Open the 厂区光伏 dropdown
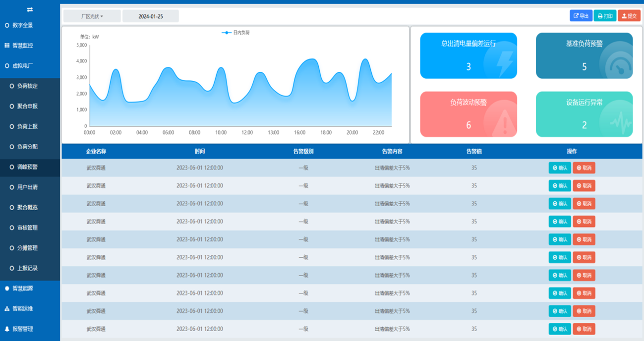This screenshot has height=341, width=644. pyautogui.click(x=92, y=16)
